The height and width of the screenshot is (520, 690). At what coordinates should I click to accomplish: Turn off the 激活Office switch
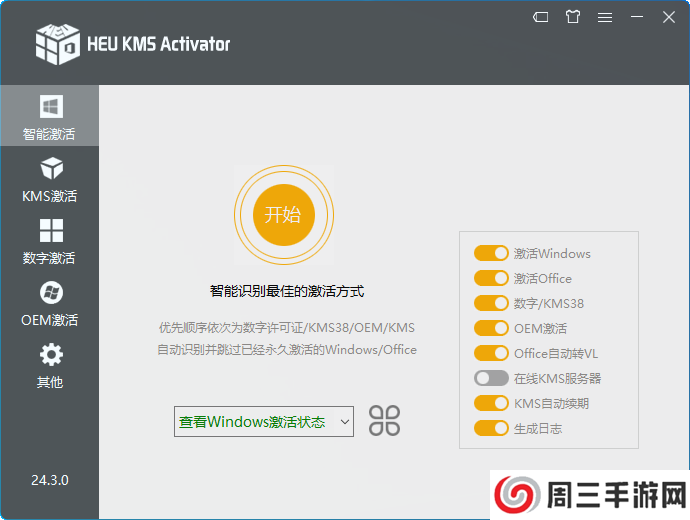click(491, 279)
